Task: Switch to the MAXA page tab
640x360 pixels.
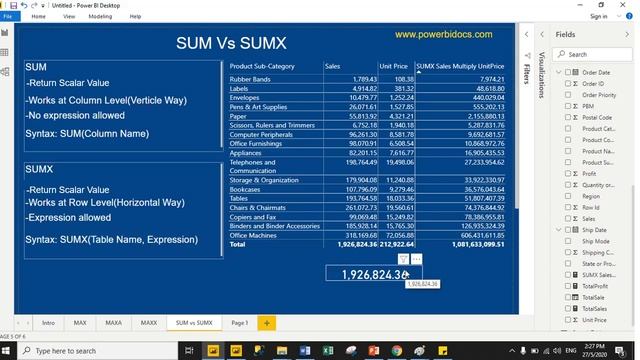Action: [113, 323]
